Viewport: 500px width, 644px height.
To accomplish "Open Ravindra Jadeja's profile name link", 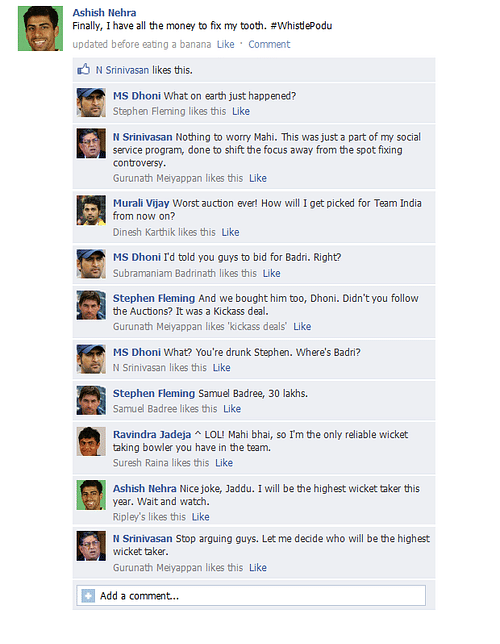I will pyautogui.click(x=152, y=435).
